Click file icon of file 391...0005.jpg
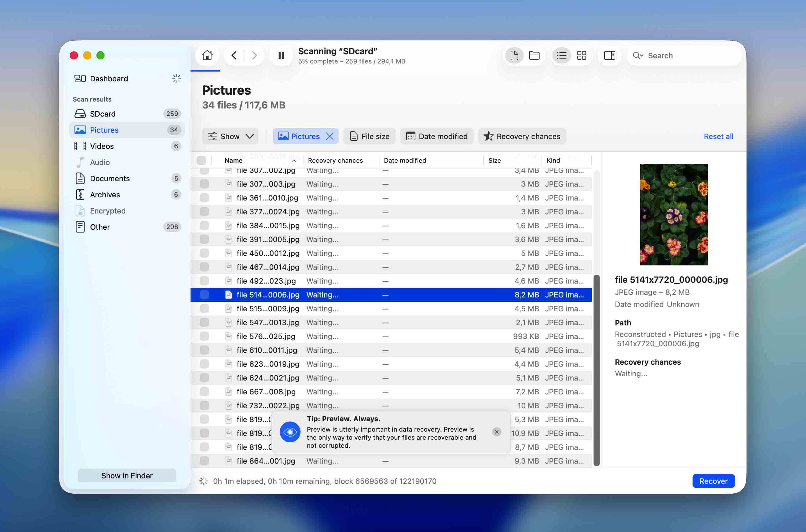Screen dimensions: 806x532 228,239
